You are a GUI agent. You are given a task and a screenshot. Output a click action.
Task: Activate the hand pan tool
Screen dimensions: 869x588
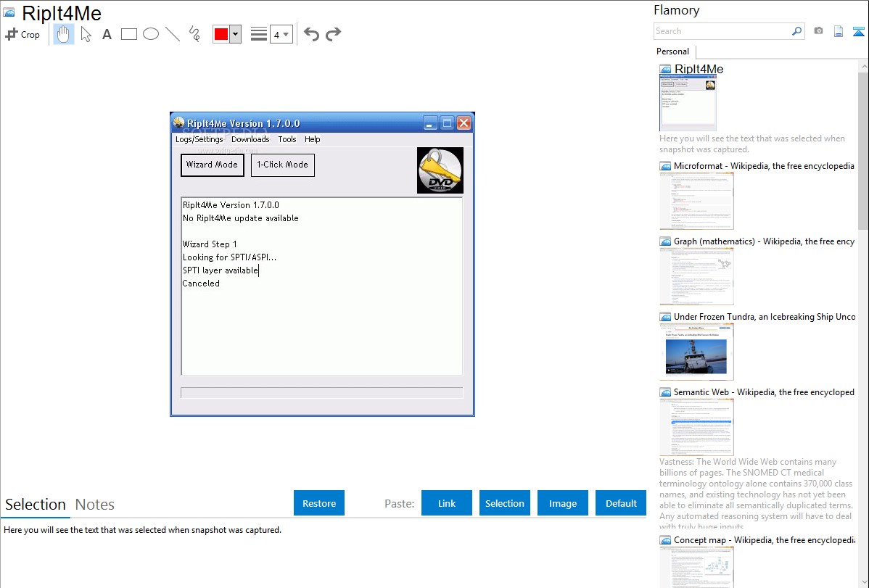click(x=63, y=34)
